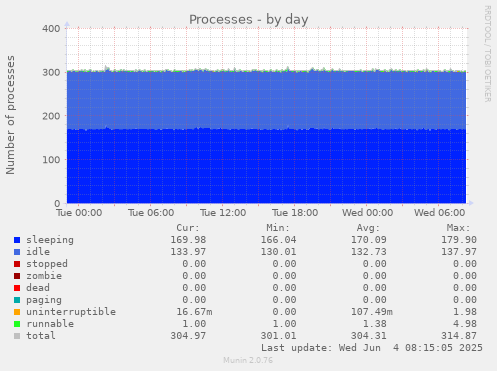Click the 'Wed 00:00' x-axis label
This screenshot has width=497, height=371.
[x=367, y=213]
